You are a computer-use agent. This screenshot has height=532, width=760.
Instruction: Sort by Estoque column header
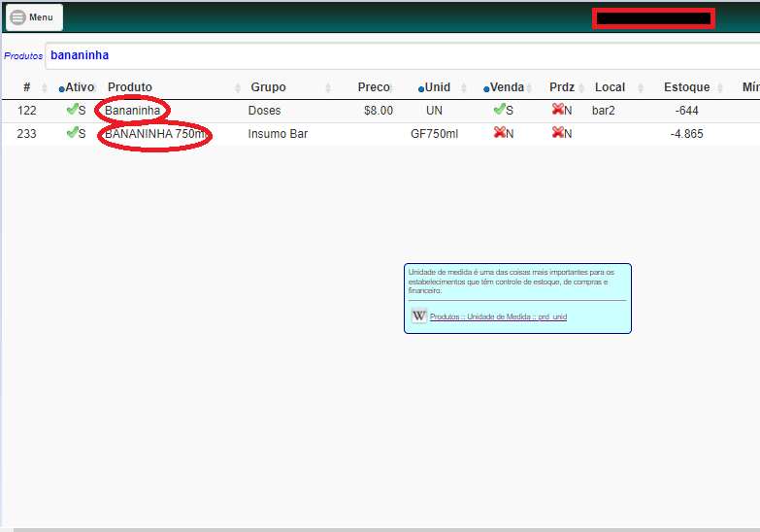pyautogui.click(x=687, y=87)
